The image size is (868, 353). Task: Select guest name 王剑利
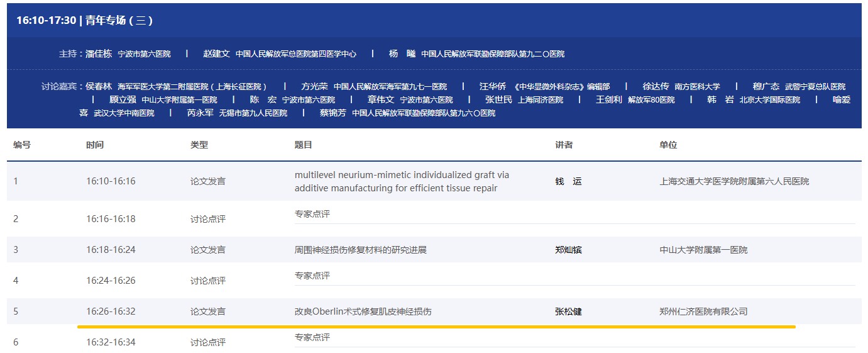pyautogui.click(x=609, y=99)
